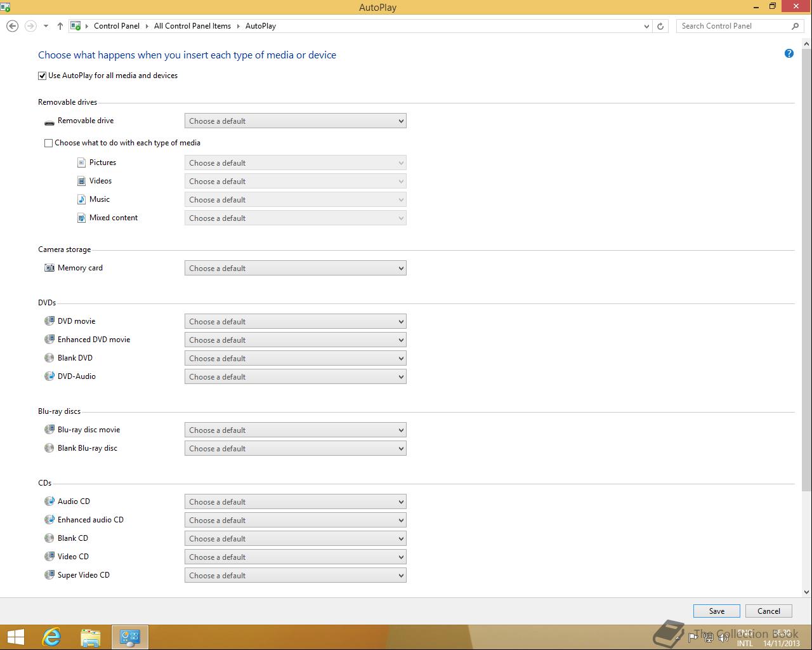Click the Music note icon
Screen dimensions: 812x650
pos(81,200)
